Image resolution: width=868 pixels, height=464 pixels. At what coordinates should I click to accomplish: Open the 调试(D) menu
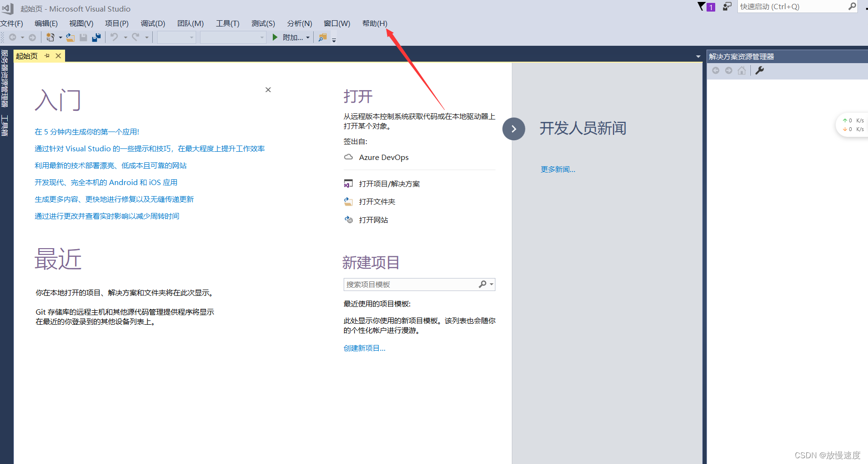153,23
